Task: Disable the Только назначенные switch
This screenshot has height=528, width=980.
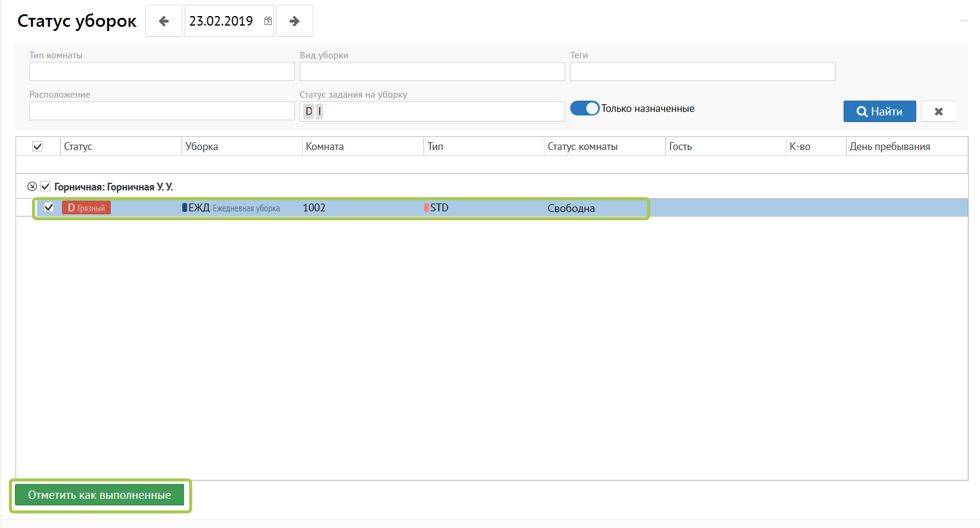Action: point(584,108)
